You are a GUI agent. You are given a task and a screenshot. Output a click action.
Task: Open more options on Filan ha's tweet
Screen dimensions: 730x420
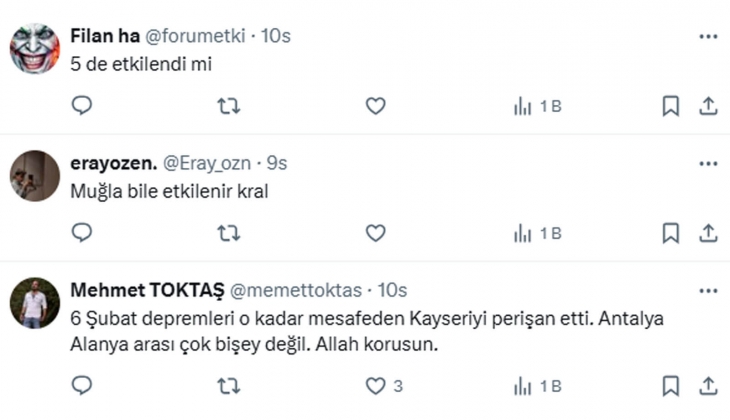coord(708,36)
